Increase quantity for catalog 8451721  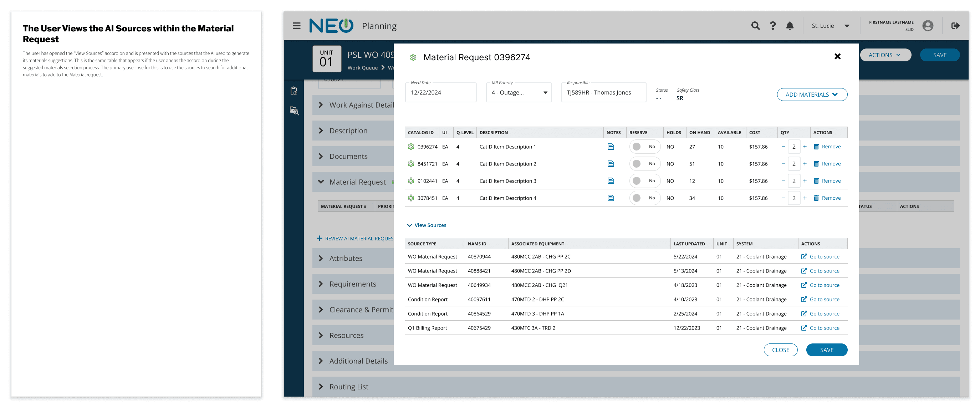click(805, 164)
